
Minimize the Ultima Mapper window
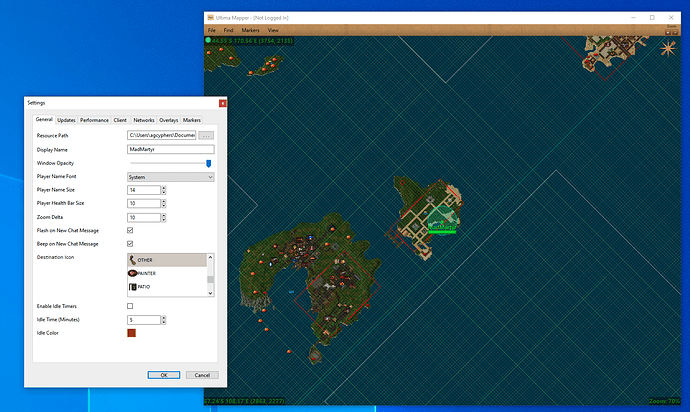pos(633,18)
